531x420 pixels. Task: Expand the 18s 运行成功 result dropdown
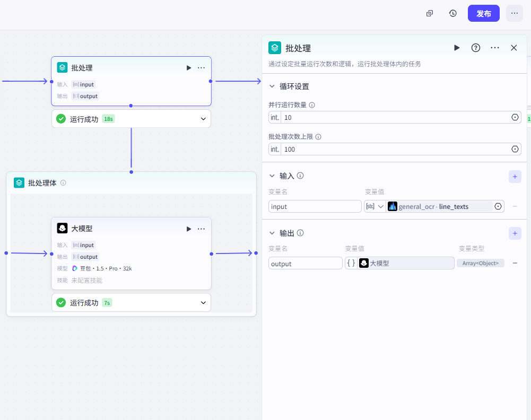(203, 119)
